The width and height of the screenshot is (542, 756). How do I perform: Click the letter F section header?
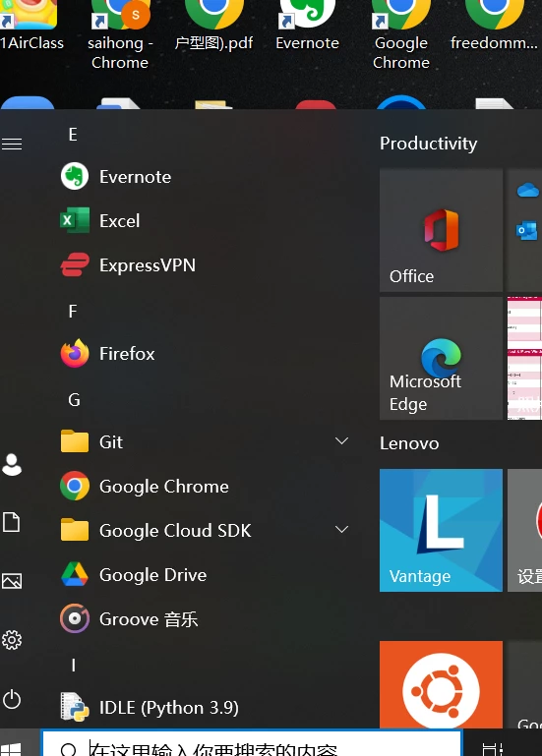[x=73, y=311]
